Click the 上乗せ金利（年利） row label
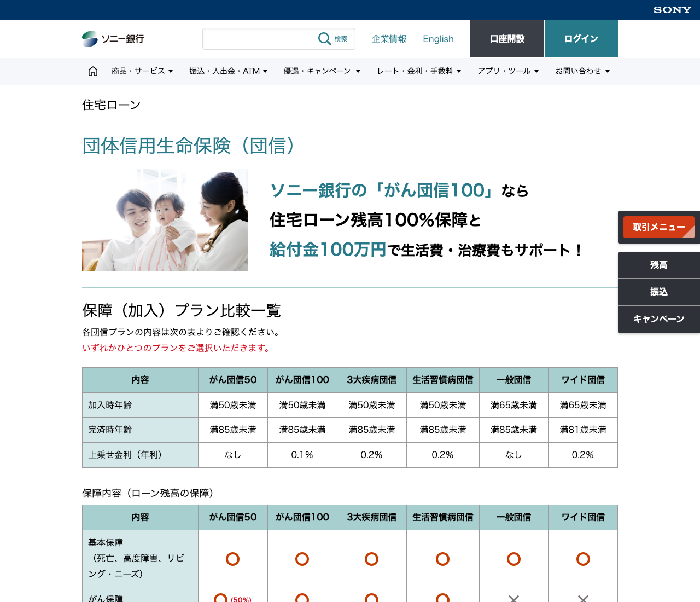700x602 pixels. pos(140,455)
